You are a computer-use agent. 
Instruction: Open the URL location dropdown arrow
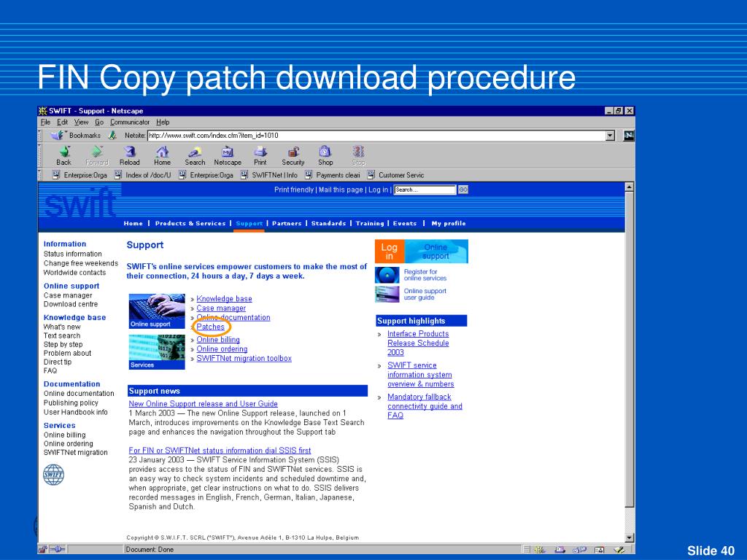click(x=611, y=136)
